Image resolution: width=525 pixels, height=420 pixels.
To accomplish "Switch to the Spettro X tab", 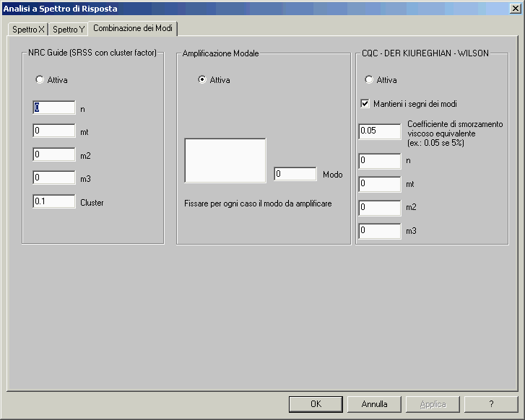I will (28, 30).
